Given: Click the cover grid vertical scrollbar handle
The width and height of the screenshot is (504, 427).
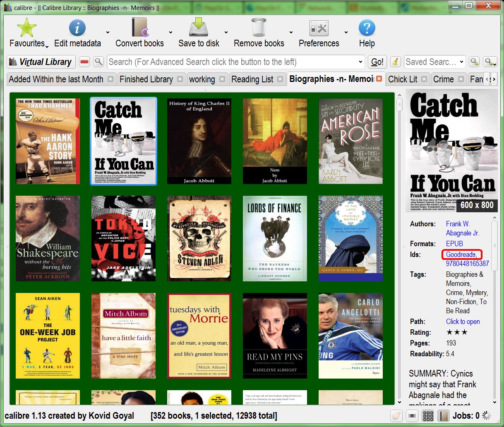Looking at the screenshot, I should [x=399, y=105].
